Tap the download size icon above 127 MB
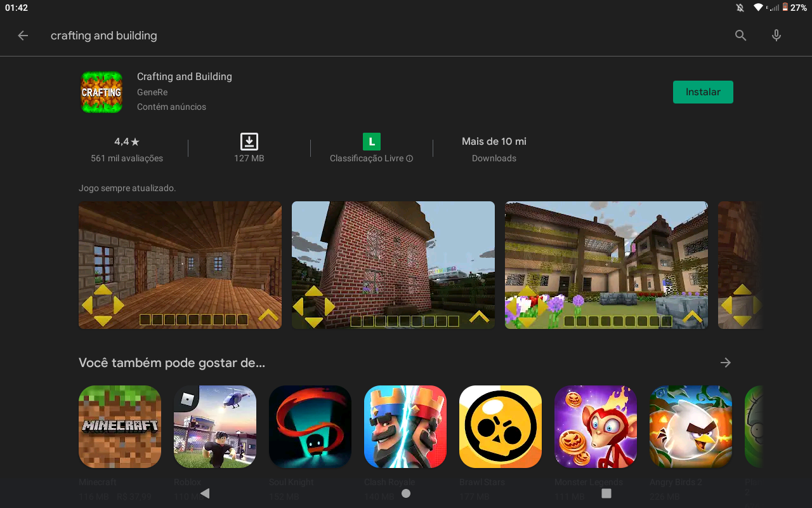 249,142
